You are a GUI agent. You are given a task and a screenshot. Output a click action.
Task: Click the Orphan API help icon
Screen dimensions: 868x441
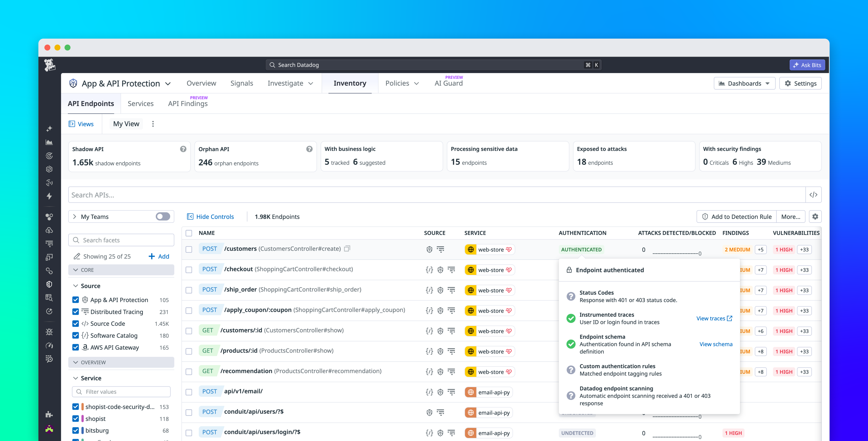[x=309, y=149]
